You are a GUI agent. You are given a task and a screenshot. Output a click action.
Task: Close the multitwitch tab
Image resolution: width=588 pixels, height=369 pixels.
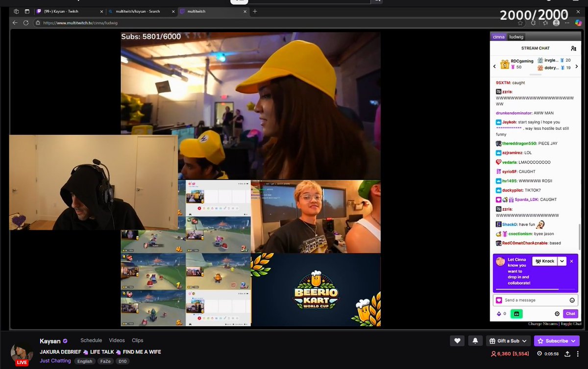pos(245,11)
